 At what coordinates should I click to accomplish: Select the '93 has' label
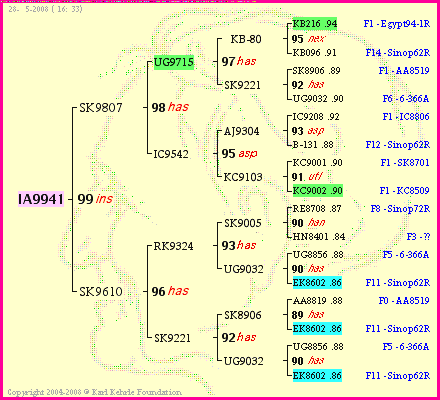[239, 246]
